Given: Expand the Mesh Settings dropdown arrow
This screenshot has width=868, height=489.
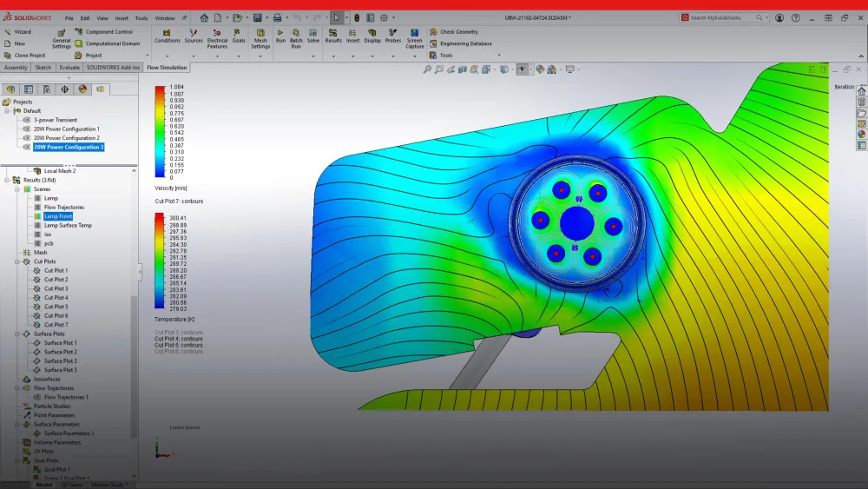Looking at the screenshot, I should click(x=260, y=56).
